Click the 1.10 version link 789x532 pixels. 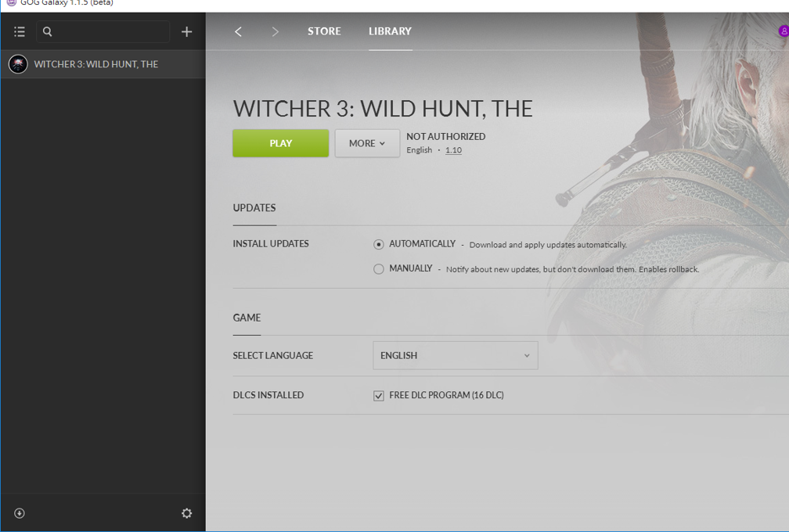click(453, 150)
